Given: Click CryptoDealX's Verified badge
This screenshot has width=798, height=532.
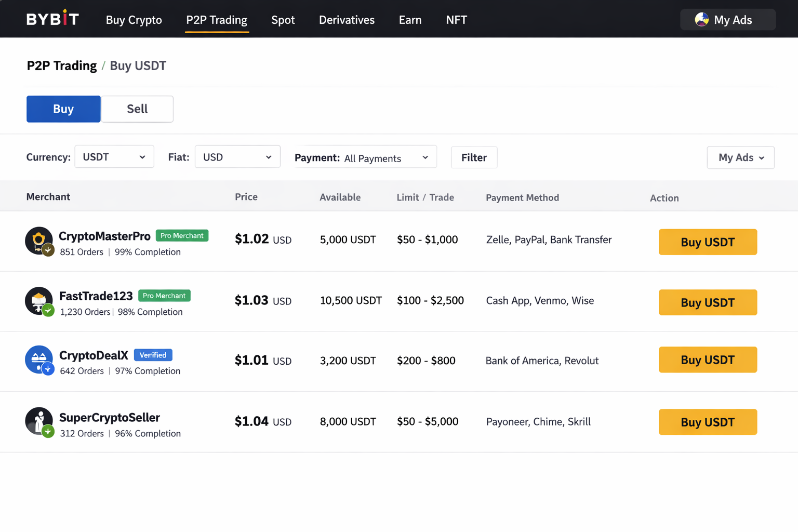Looking at the screenshot, I should point(153,355).
